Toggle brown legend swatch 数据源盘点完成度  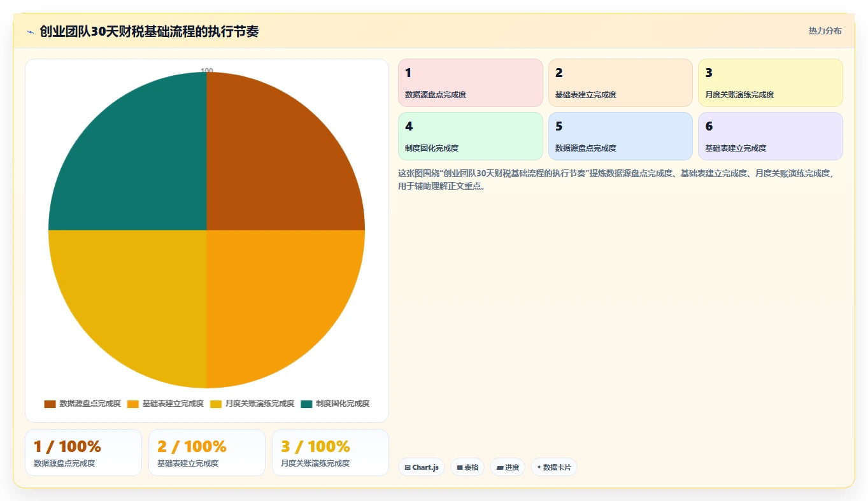50,404
